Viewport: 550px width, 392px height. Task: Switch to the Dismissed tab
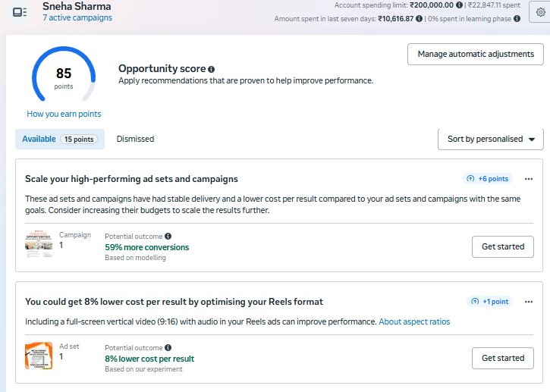coord(135,140)
